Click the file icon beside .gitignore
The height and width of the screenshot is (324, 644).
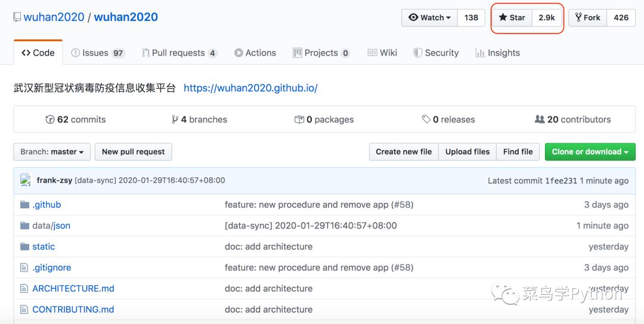24,268
